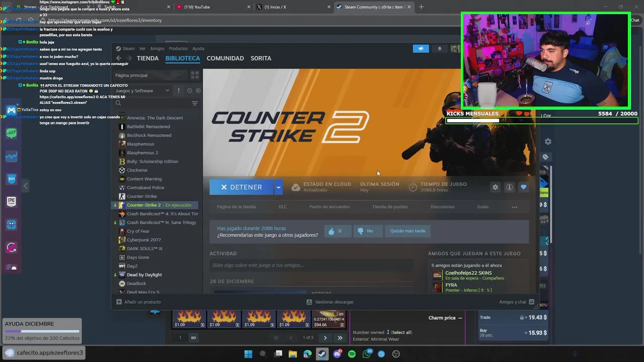Click the Manage downloads icon

click(309, 302)
